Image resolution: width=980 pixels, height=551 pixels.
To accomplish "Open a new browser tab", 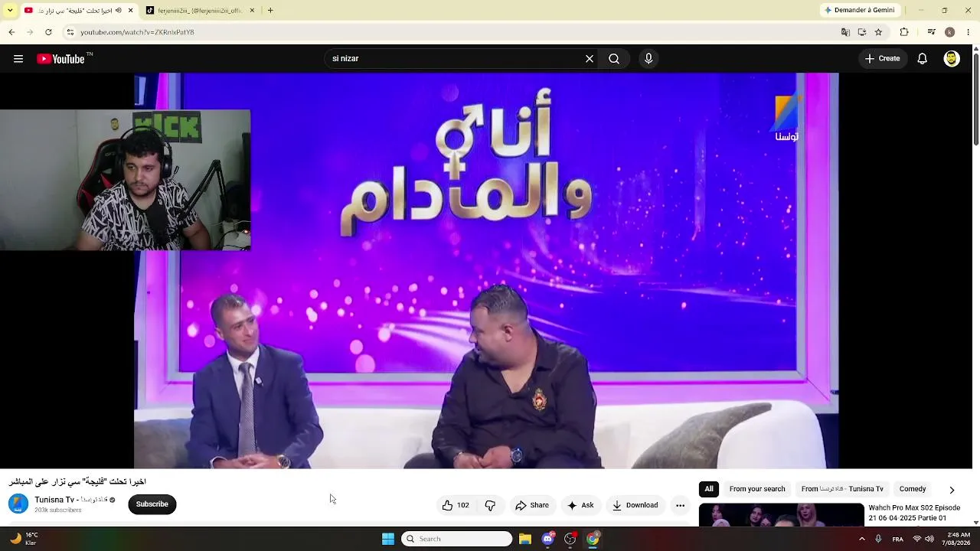I will (x=270, y=11).
